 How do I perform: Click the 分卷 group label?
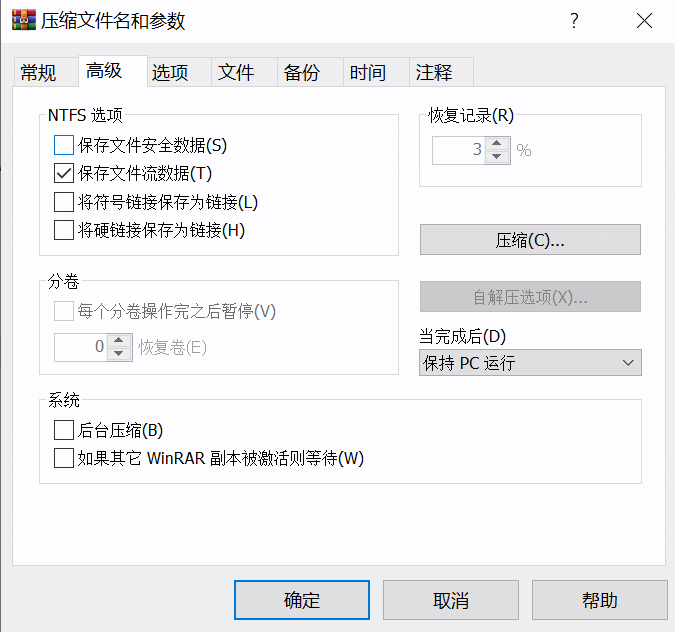[x=63, y=282]
